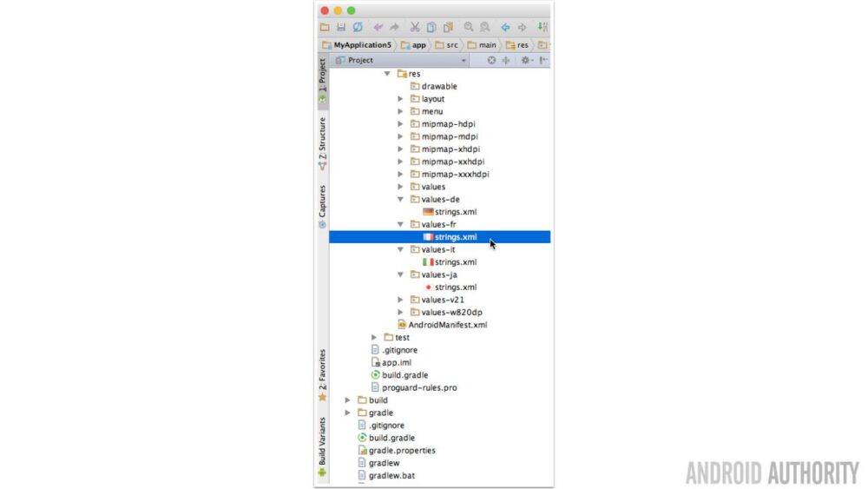
Task: Click the Synchronize refresh icon in toolbar
Action: click(x=358, y=27)
